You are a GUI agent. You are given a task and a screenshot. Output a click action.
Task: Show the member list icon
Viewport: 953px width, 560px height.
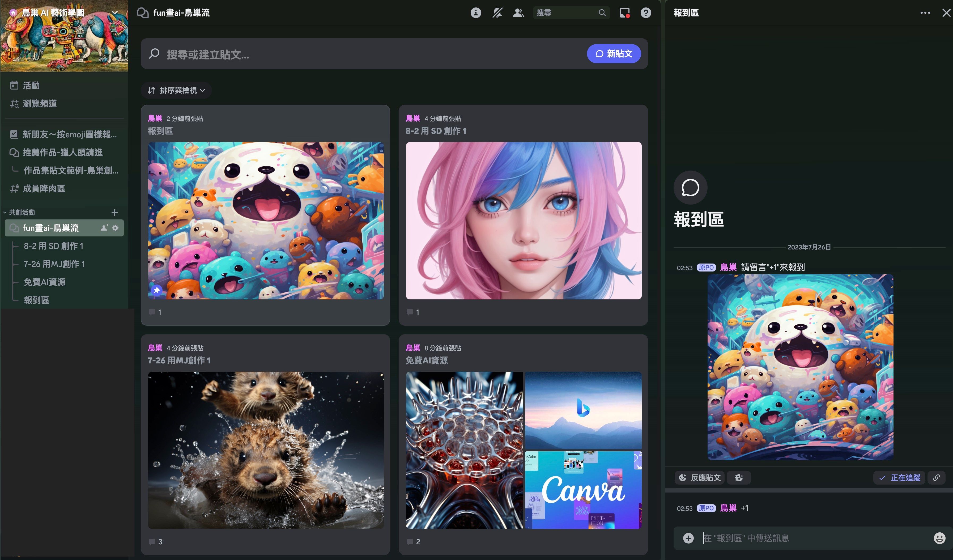click(x=518, y=13)
